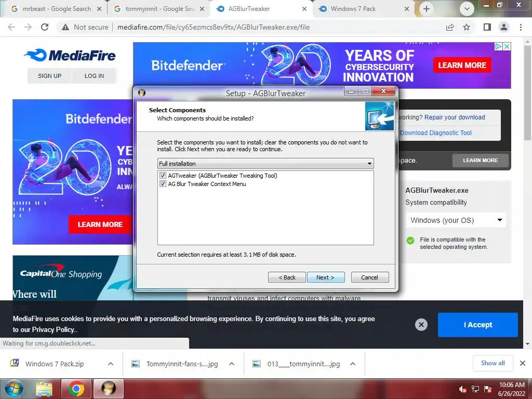The height and width of the screenshot is (399, 532).
Task: Close the Windows 7 Pack tab
Action: 407,9
